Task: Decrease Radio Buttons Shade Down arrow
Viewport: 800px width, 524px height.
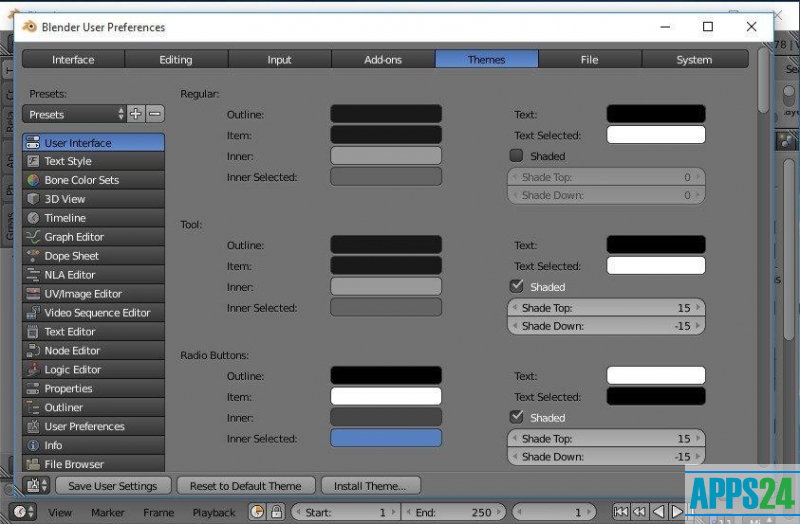Action: [x=515, y=456]
